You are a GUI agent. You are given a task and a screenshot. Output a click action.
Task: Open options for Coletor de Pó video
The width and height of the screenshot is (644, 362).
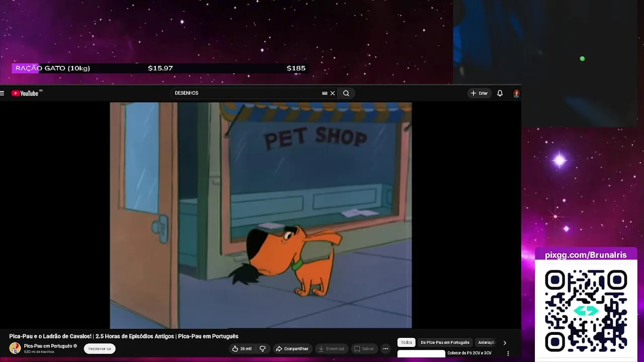[508, 353]
